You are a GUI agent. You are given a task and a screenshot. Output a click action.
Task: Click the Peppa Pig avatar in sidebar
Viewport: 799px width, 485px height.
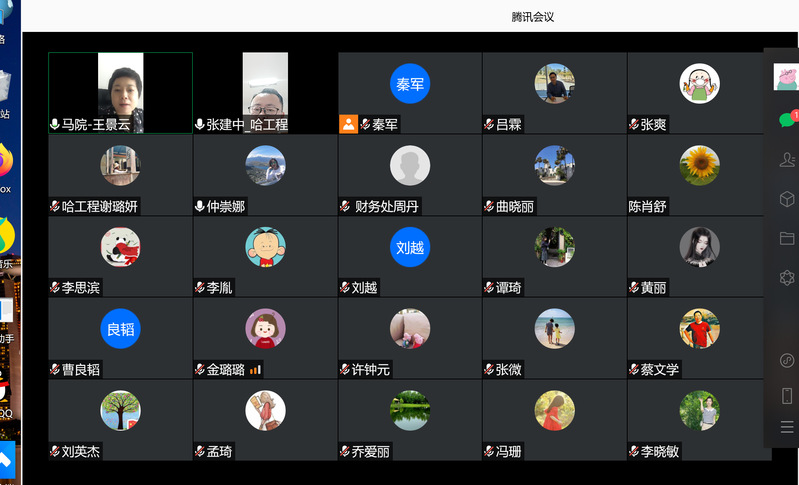point(786,77)
